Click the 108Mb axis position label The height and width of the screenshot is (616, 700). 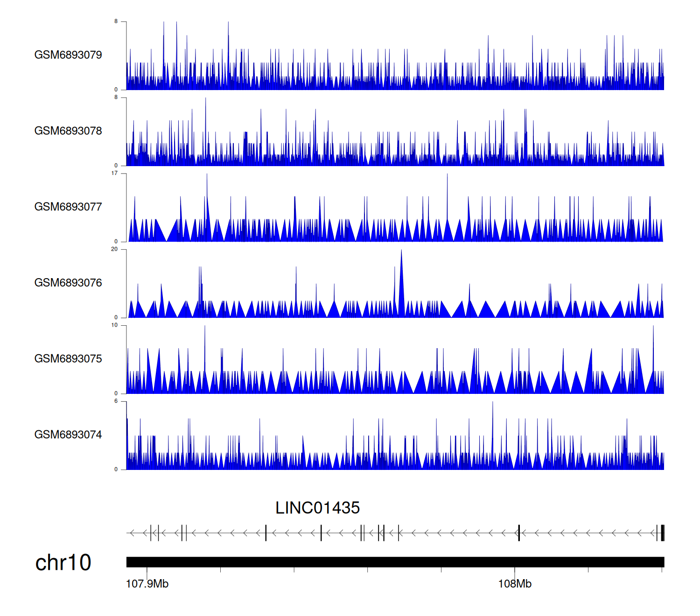[x=515, y=584]
